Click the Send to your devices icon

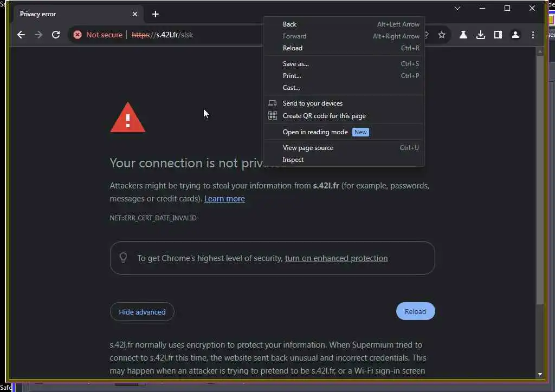coord(272,103)
